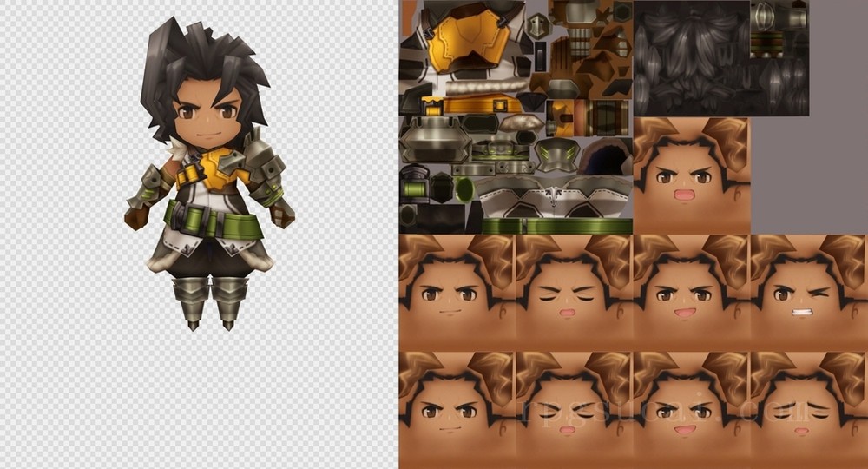Image resolution: width=868 pixels, height=469 pixels.
Task: Click the character's armored metal boots
Action: click(x=208, y=300)
